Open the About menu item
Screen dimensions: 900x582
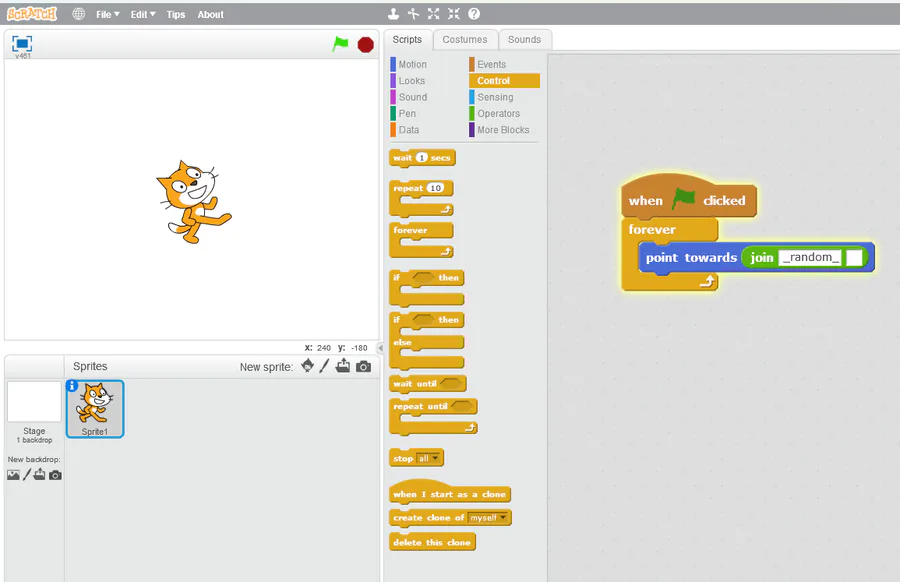click(x=211, y=14)
